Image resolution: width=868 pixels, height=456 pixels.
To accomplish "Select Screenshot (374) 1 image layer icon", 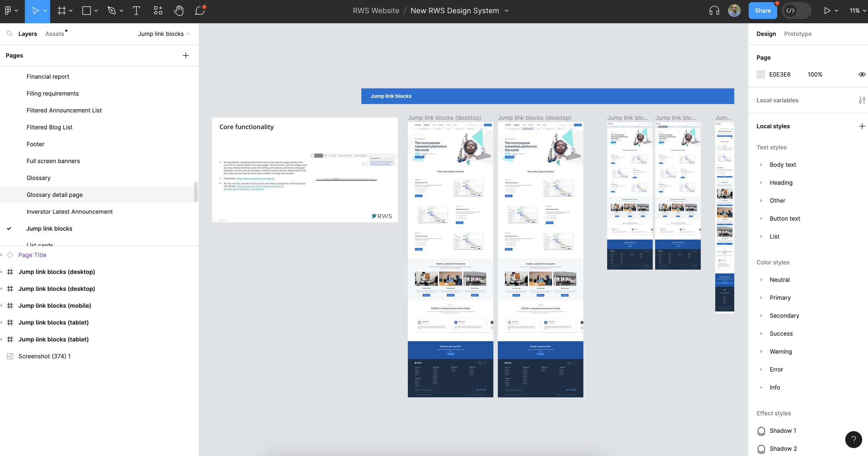I will tap(10, 356).
